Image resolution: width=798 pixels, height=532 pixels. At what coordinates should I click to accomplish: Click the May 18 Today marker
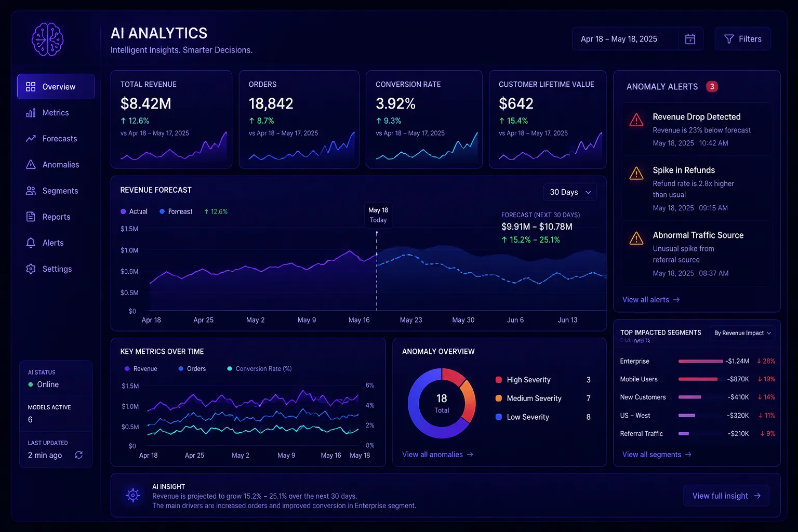(378, 215)
